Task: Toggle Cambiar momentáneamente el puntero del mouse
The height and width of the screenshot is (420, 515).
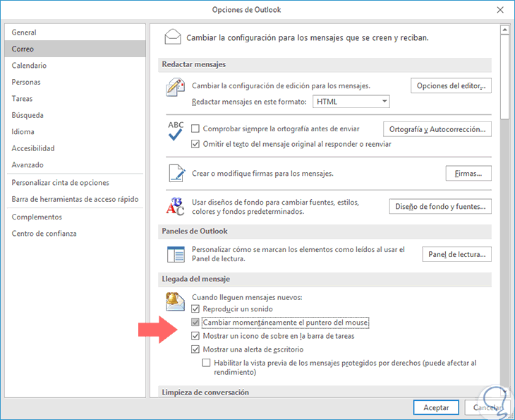Action: [x=195, y=323]
